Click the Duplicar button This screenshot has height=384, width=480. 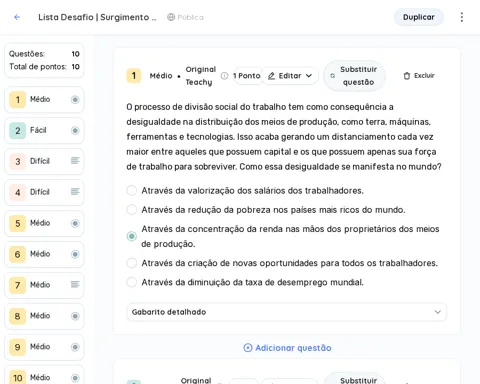(419, 17)
